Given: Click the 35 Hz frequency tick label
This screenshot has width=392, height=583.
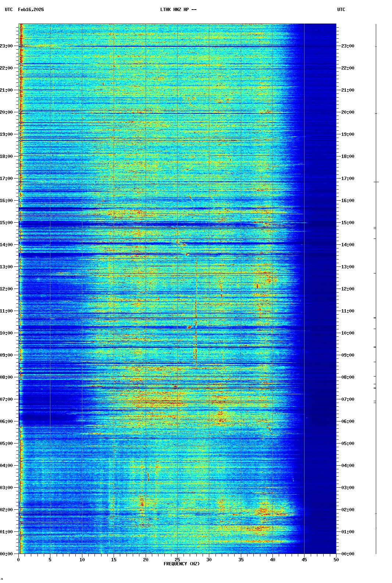Looking at the screenshot, I should (241, 560).
